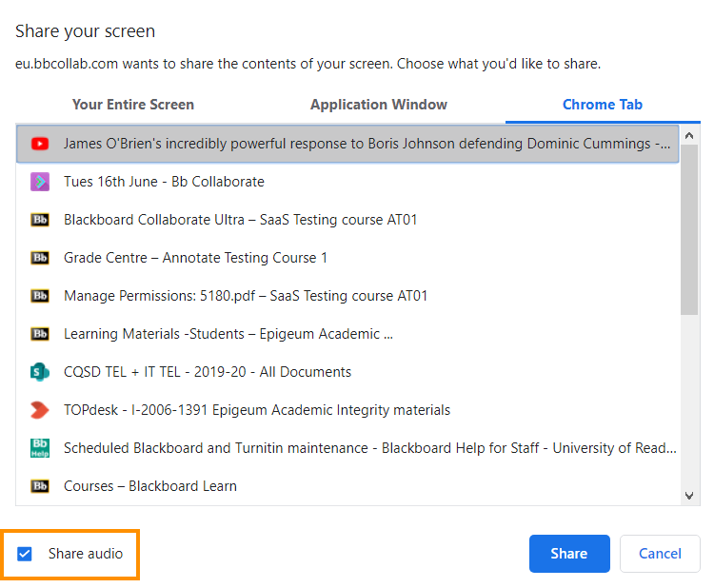Switch to Your Entire Screen tab
The image size is (714, 588).
[x=133, y=105]
